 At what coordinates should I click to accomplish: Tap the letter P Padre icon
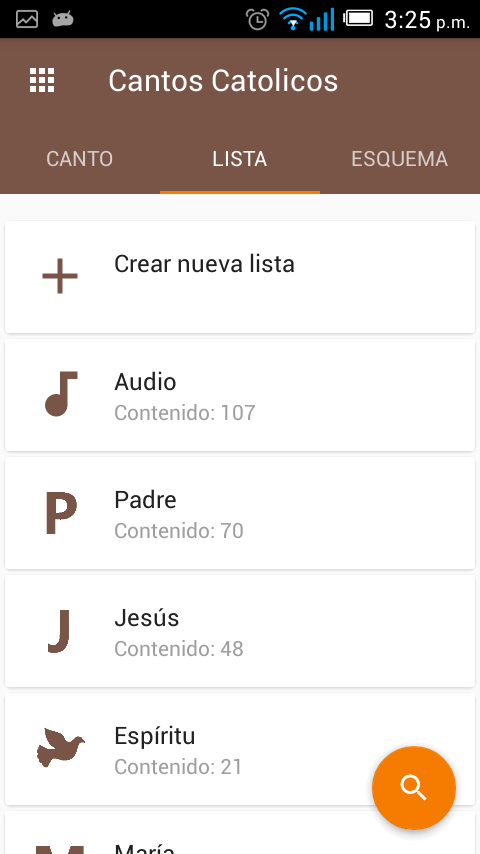61,513
